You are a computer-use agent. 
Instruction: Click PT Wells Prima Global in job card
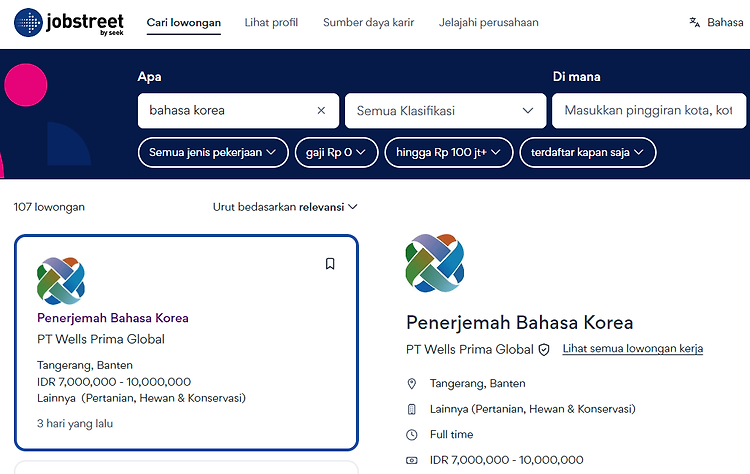tap(101, 339)
